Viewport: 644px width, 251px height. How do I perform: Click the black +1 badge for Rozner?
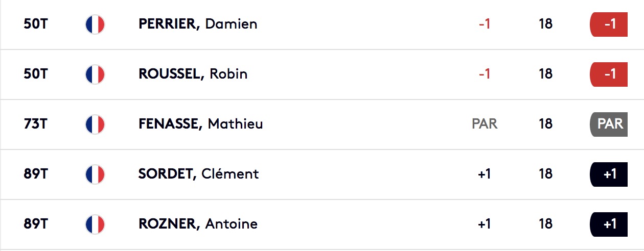(609, 224)
